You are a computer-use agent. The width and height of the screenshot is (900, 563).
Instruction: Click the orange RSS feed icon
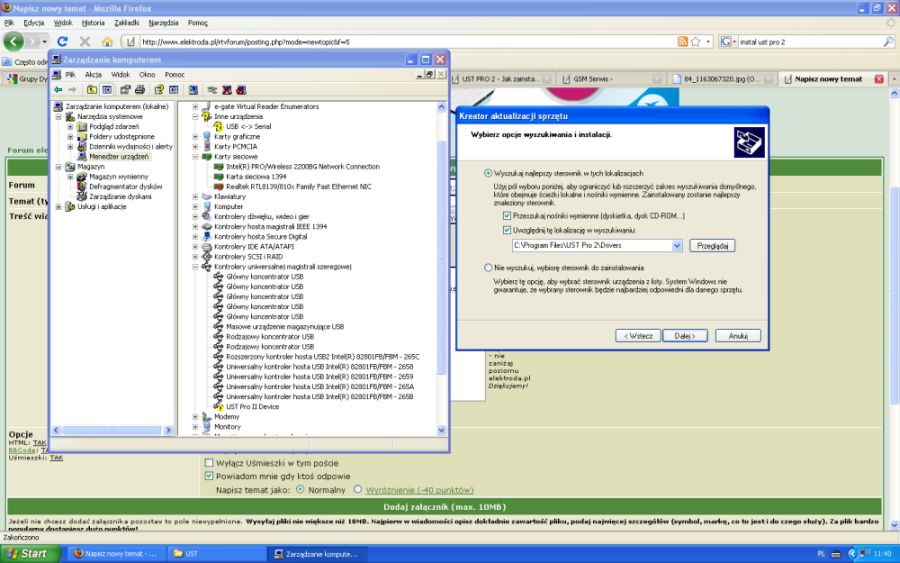[682, 41]
